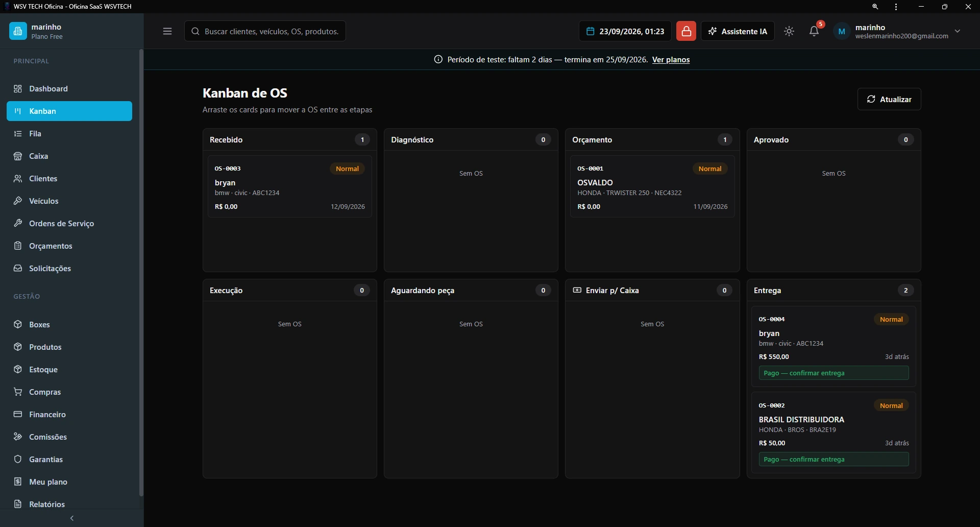
Task: Click the Estoque box icon
Action: point(18,370)
